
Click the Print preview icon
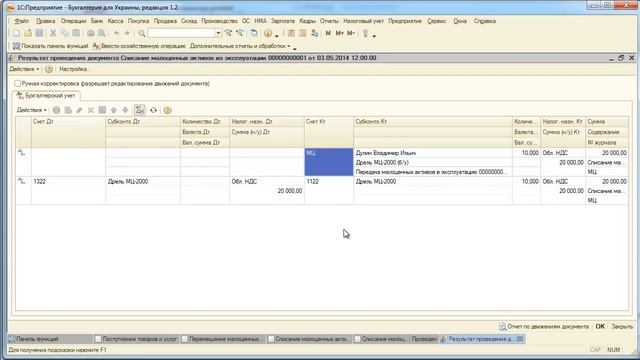(102, 33)
